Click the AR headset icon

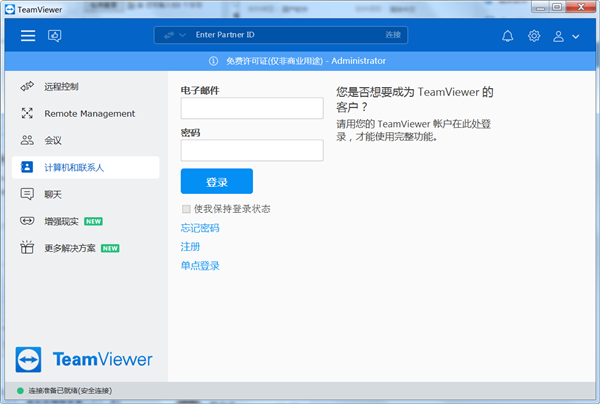(27, 221)
